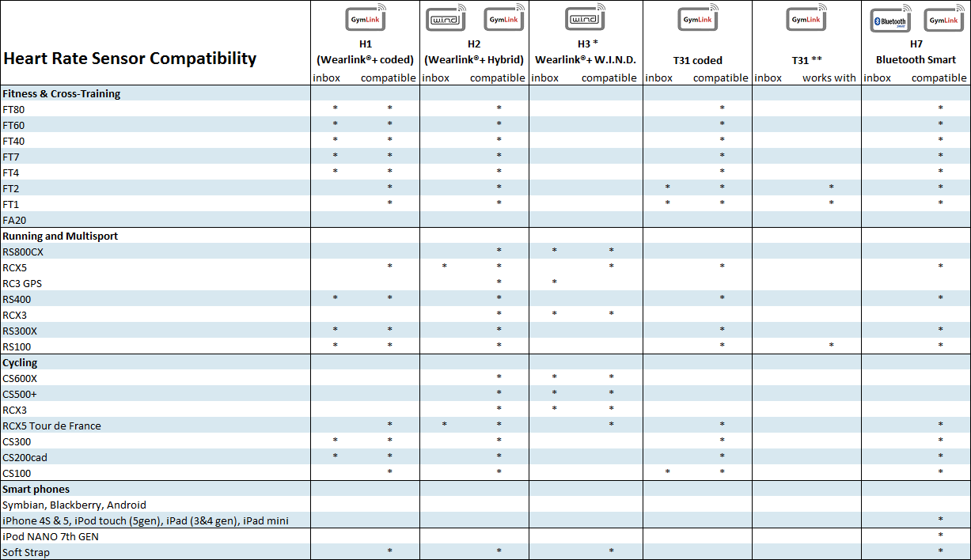Viewport: 971px width, 560px height.
Task: Click the CS600X row label
Action: click(20, 378)
